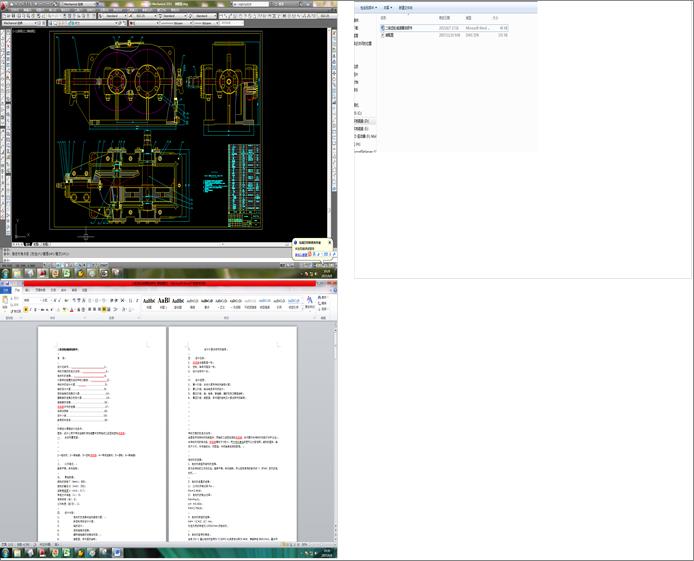The height and width of the screenshot is (561, 694).
Task: Expand the Organize dropdown in Explorer toolbar
Action: coord(368,7)
